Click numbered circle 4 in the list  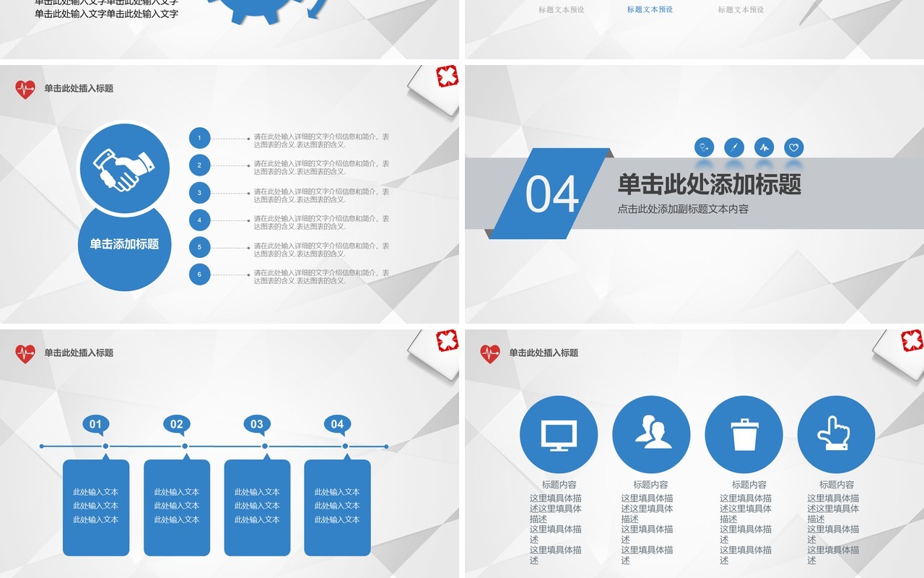[200, 220]
